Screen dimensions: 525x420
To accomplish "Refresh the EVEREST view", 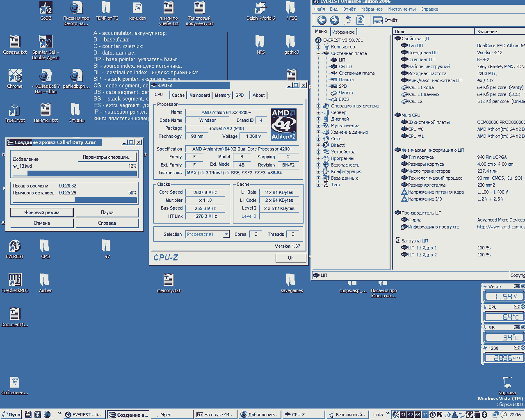I will pyautogui.click(x=360, y=20).
